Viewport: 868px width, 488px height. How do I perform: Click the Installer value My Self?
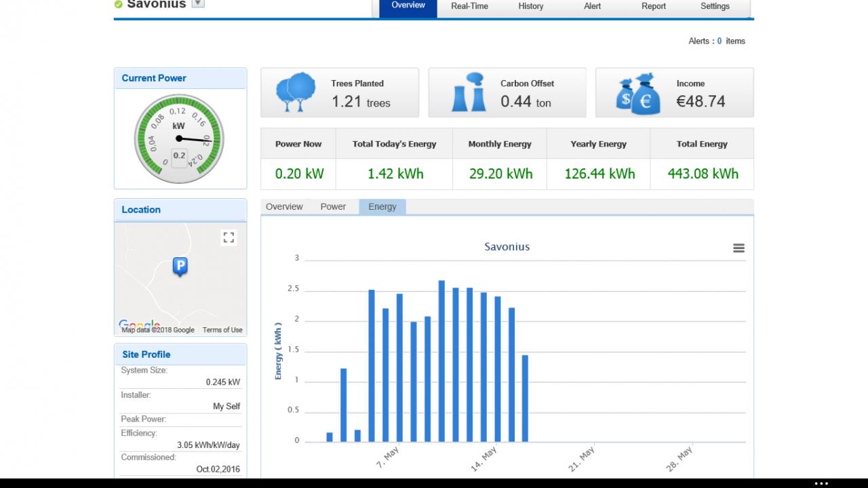pyautogui.click(x=226, y=407)
